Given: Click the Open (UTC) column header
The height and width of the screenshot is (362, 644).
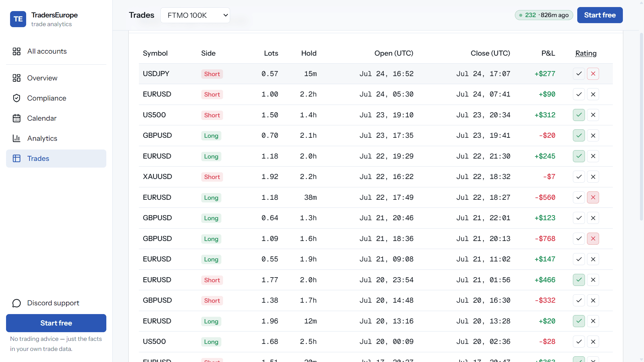Looking at the screenshot, I should click(394, 53).
